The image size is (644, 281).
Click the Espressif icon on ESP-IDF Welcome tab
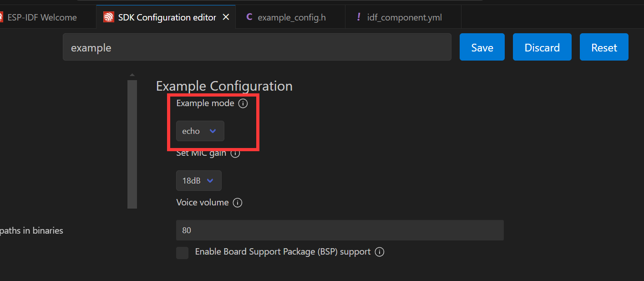click(x=1, y=17)
